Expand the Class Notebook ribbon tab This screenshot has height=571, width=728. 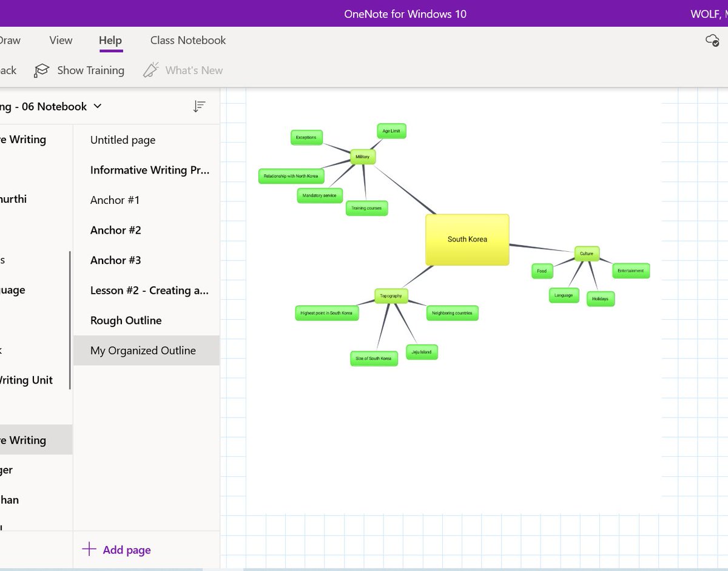(187, 40)
